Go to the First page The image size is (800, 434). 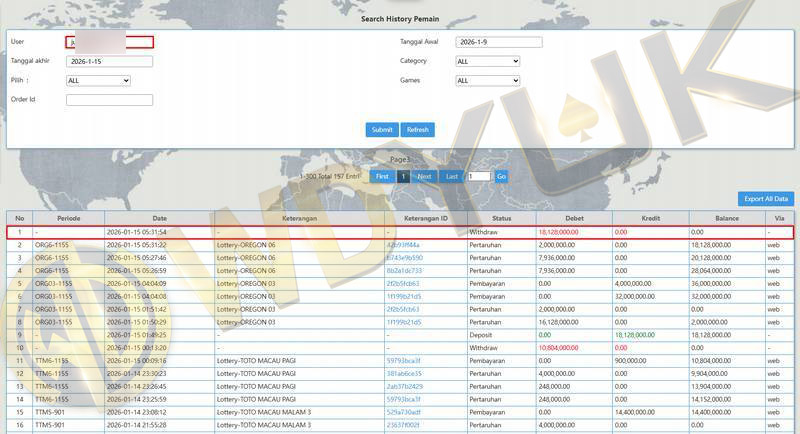(382, 176)
